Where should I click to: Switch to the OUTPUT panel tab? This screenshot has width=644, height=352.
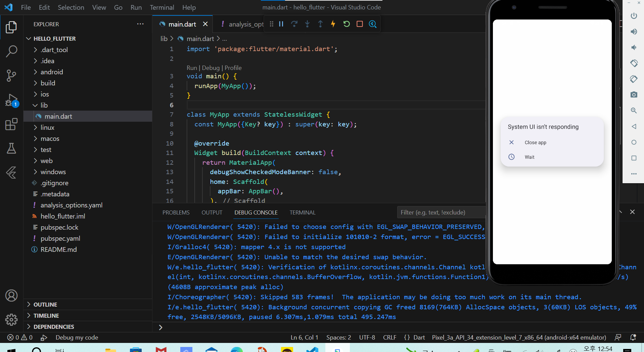[212, 212]
